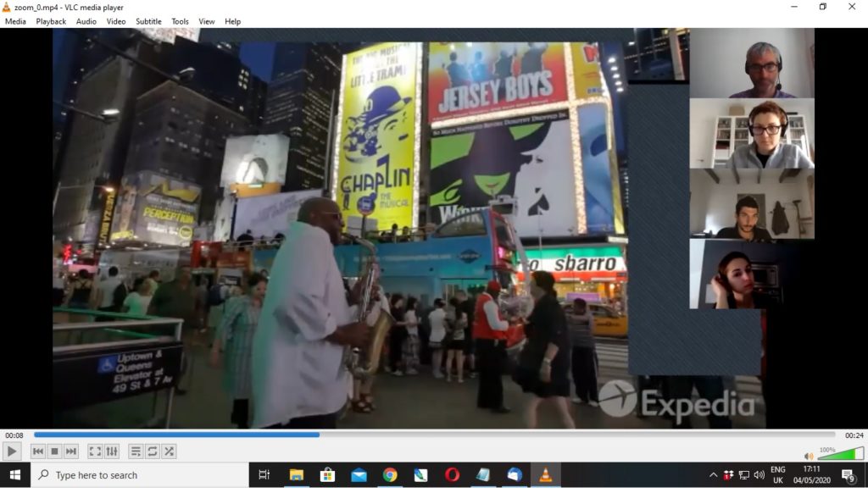
Task: Open the Media menu
Action: point(15,21)
